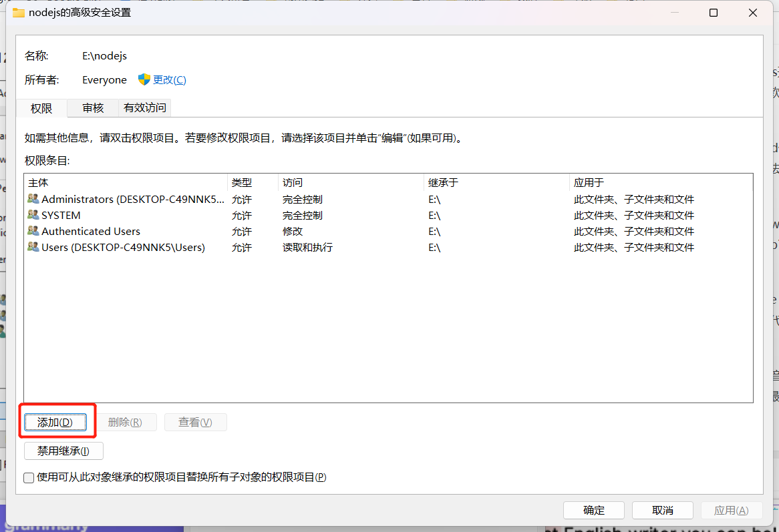The height and width of the screenshot is (532, 779).
Task: Click the UAC shield icon beside 更改
Action: 144,79
